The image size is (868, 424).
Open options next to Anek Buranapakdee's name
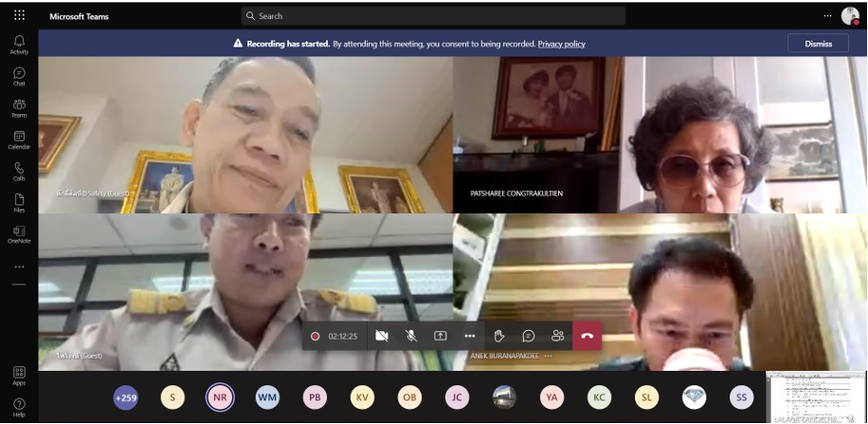(x=548, y=356)
